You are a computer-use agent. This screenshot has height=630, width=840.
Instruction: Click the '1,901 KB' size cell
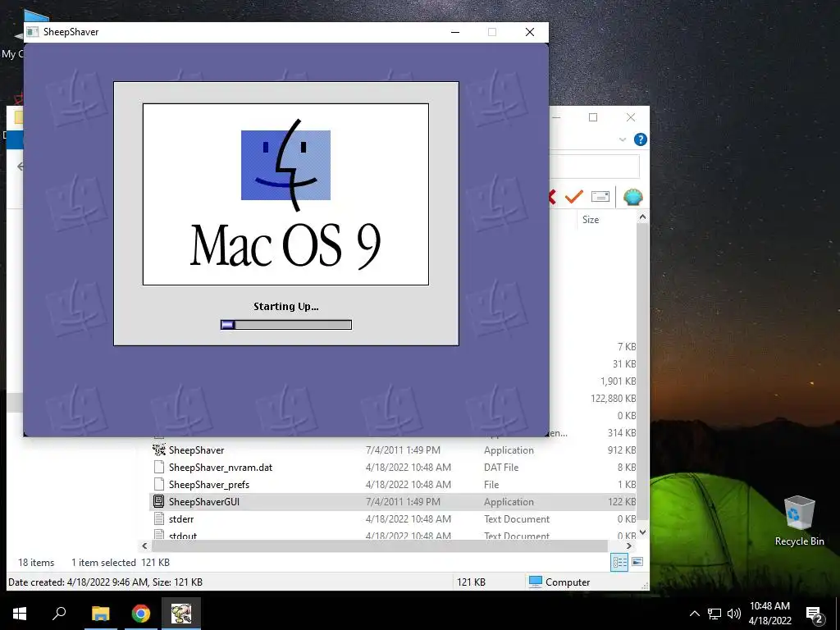point(618,381)
